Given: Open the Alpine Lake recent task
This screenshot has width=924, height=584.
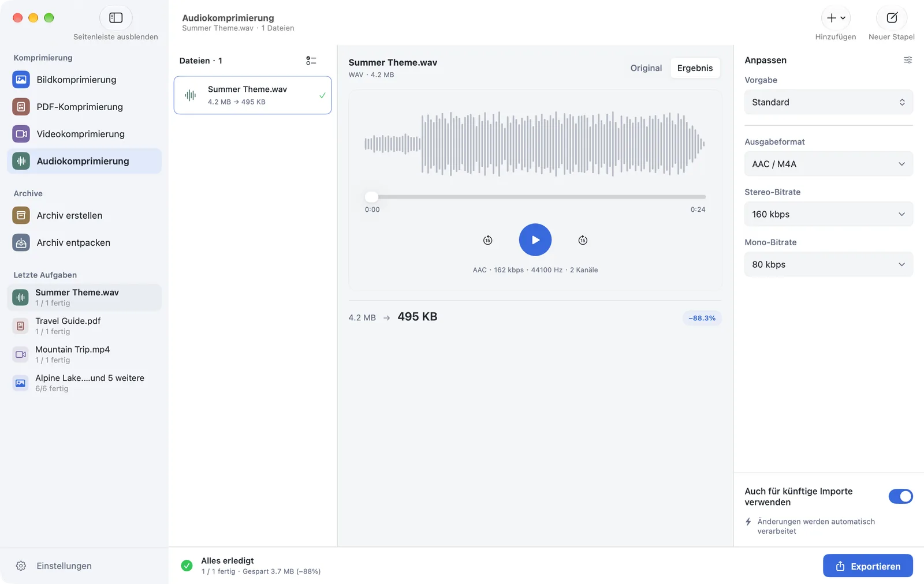Looking at the screenshot, I should pos(84,383).
